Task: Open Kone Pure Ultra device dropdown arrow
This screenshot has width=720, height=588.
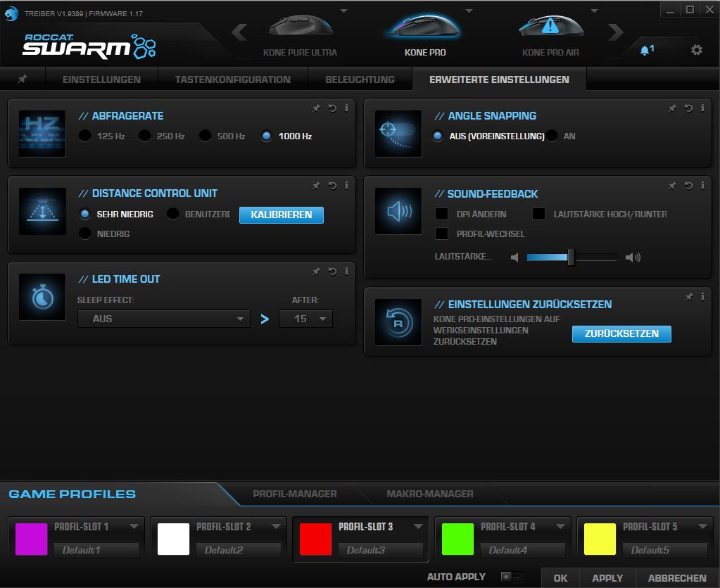Action: pos(343,11)
